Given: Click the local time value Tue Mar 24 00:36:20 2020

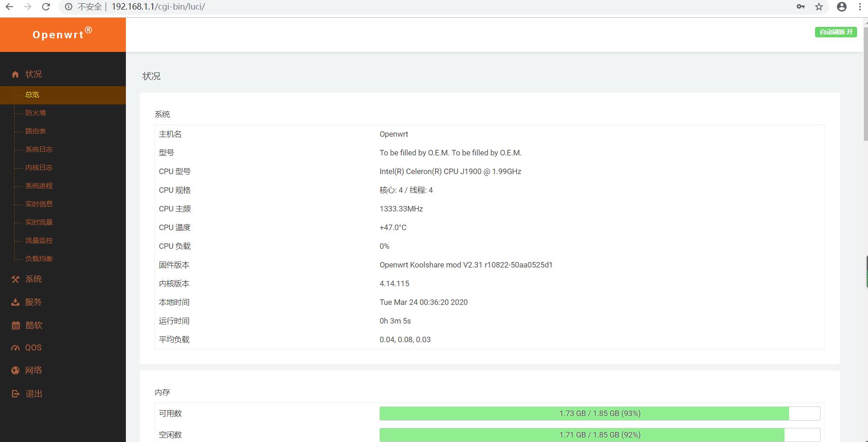Looking at the screenshot, I should (x=423, y=302).
